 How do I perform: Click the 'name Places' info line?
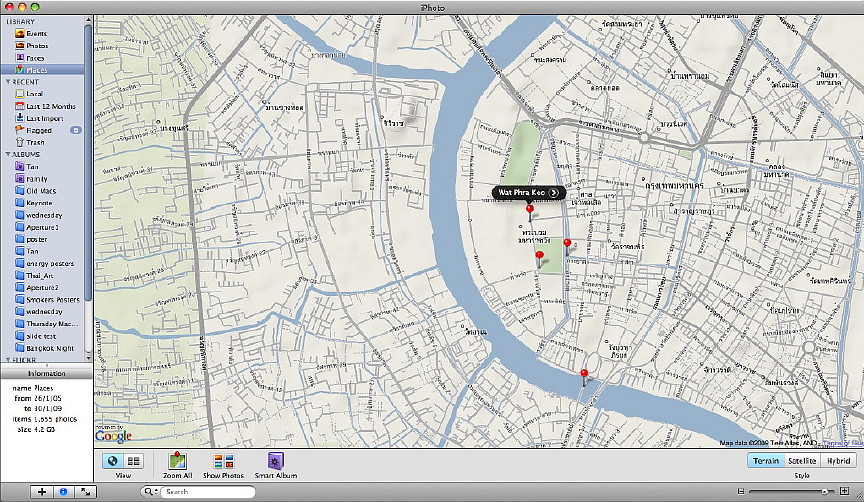33,388
